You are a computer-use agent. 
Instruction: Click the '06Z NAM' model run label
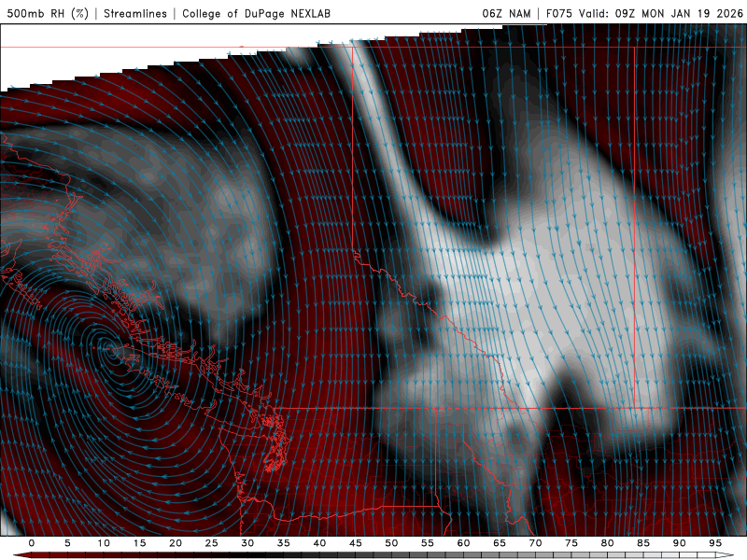(x=506, y=13)
